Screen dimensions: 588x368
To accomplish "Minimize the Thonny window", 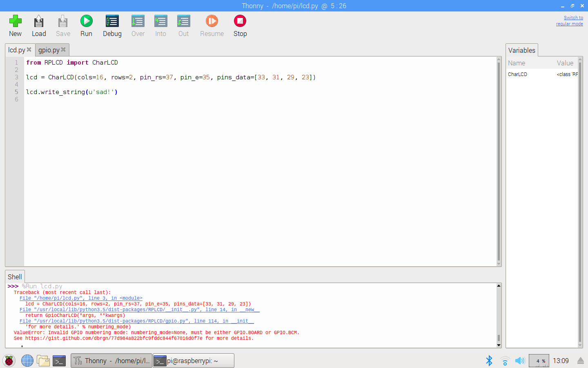I will (563, 6).
